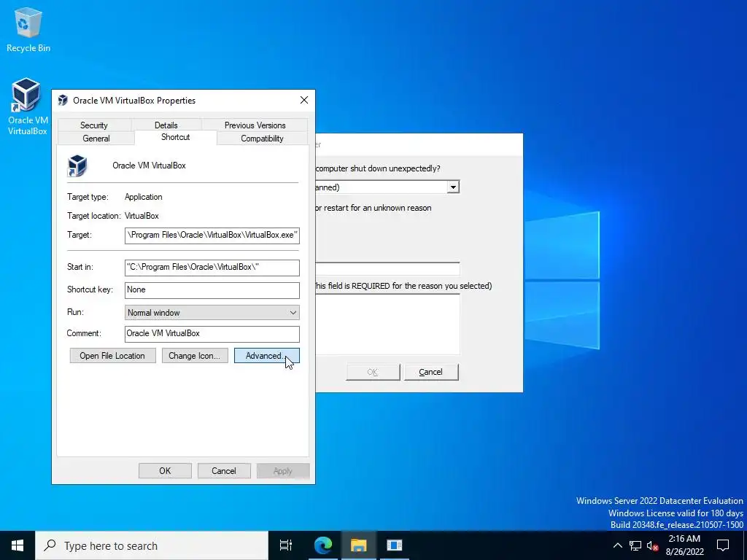747x560 pixels.
Task: Switch to the Previous Versions tab
Action: (255, 125)
